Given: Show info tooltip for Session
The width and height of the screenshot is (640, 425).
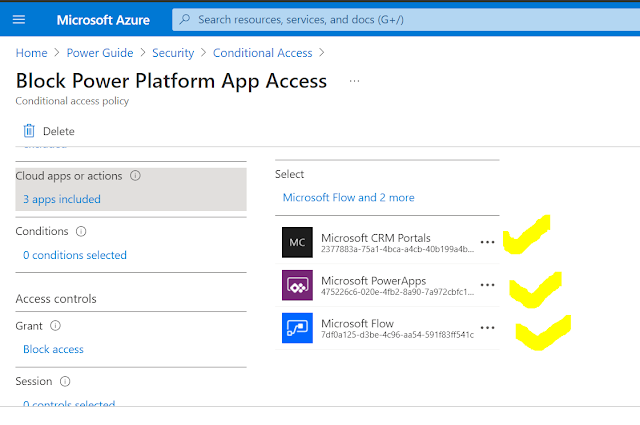Looking at the screenshot, I should (66, 381).
